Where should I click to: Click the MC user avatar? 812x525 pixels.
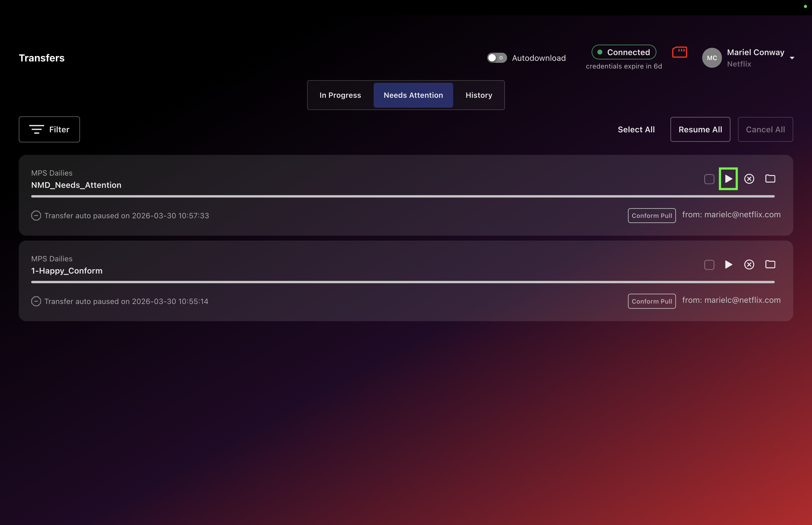tap(712, 58)
